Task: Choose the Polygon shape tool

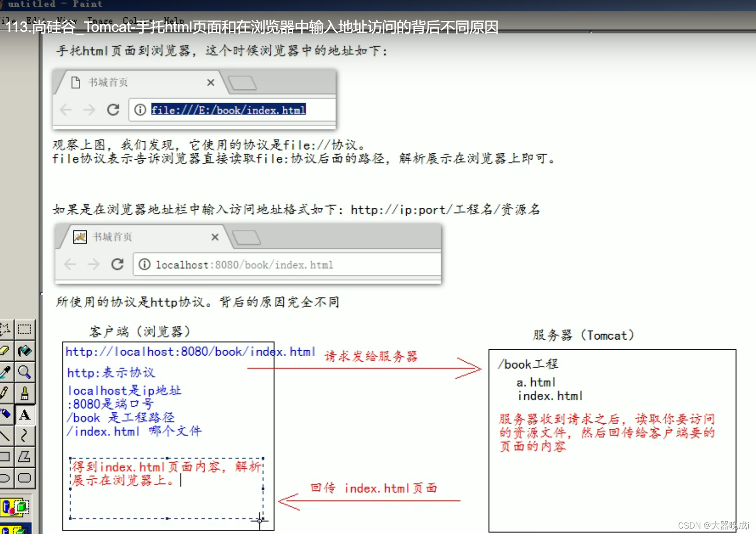Action: pyautogui.click(x=25, y=456)
